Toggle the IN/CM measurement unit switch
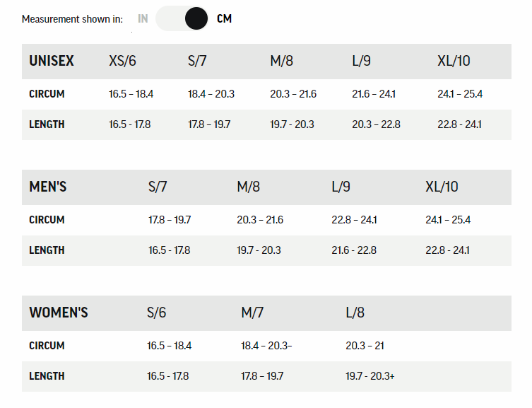Viewport: 532px width, 408px height. tap(182, 18)
